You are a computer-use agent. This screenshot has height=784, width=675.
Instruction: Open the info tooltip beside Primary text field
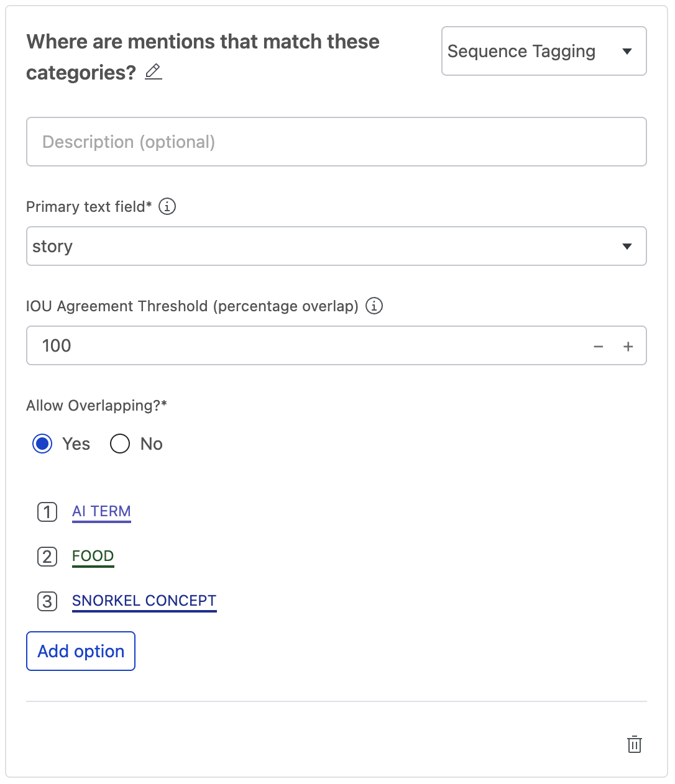click(167, 207)
